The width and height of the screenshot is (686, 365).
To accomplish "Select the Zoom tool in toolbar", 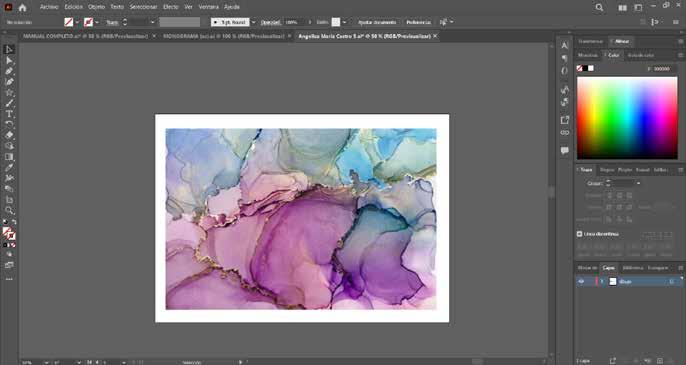I will click(x=9, y=210).
